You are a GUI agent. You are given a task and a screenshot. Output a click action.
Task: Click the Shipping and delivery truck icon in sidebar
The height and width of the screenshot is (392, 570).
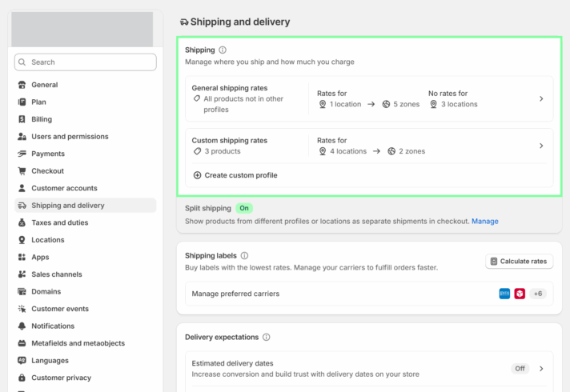point(22,206)
